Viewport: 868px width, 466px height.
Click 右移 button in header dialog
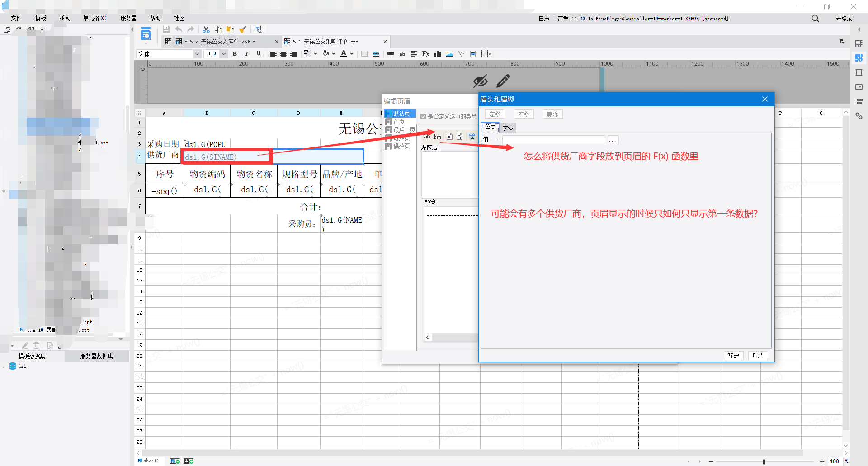tap(524, 114)
